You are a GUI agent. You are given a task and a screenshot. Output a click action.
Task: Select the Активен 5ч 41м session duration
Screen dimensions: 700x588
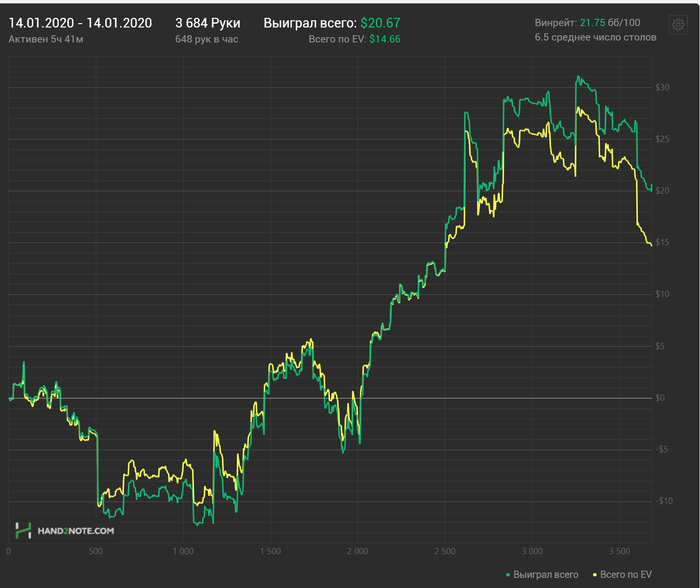point(46,39)
